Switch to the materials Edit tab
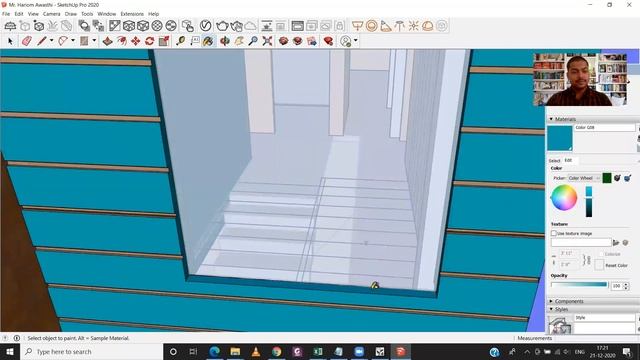640x360 pixels. click(568, 160)
